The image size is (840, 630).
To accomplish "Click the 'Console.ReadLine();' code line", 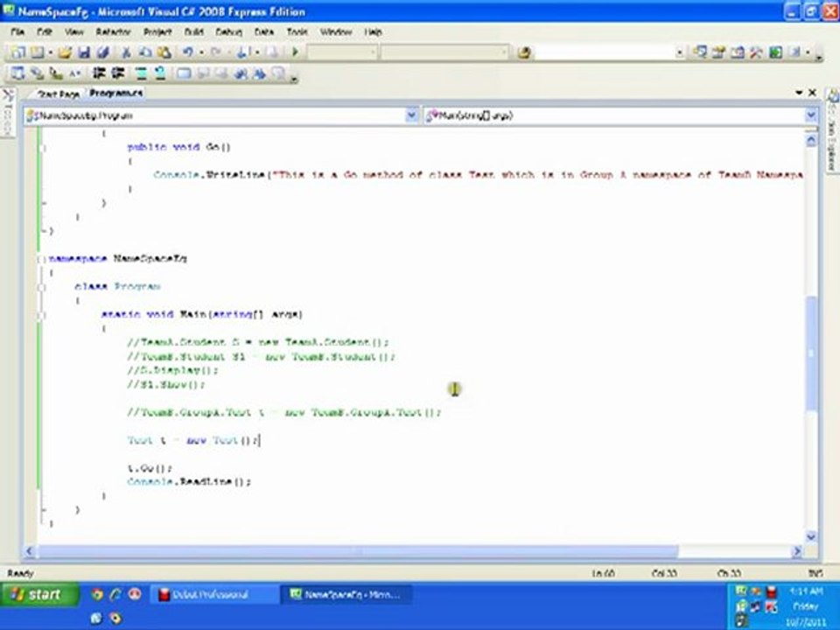I will 189,482.
